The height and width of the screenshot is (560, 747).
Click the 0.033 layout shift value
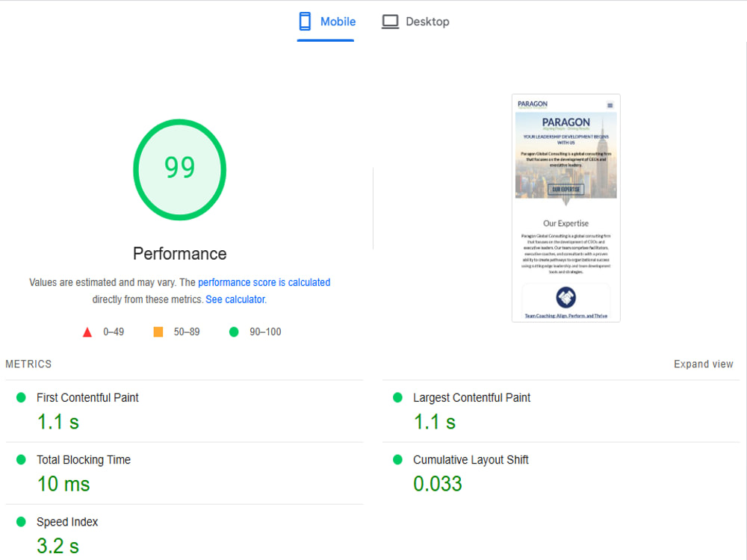(437, 485)
